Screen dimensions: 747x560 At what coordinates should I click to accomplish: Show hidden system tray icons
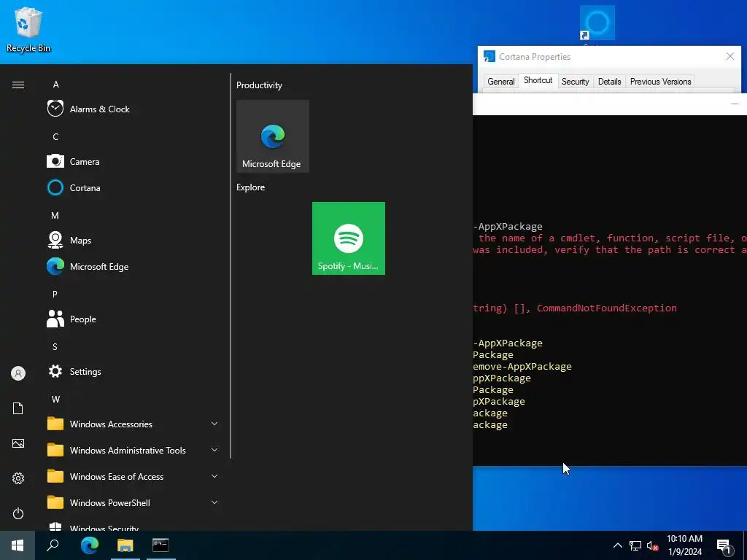point(617,545)
